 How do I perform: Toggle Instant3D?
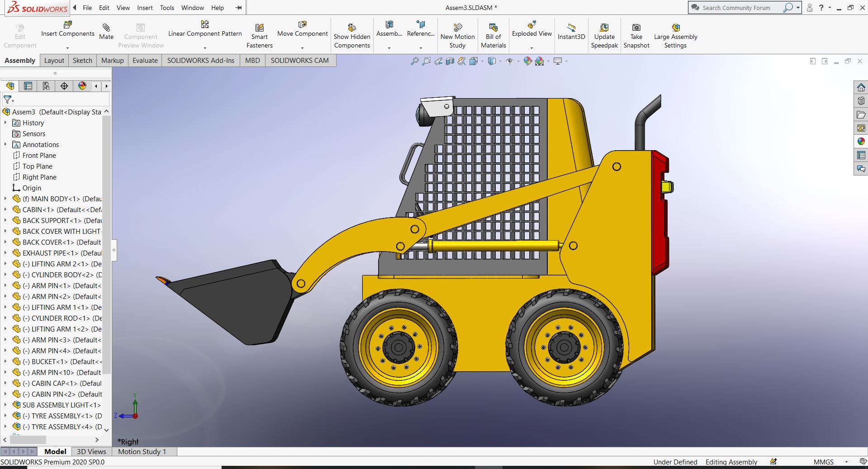[571, 32]
